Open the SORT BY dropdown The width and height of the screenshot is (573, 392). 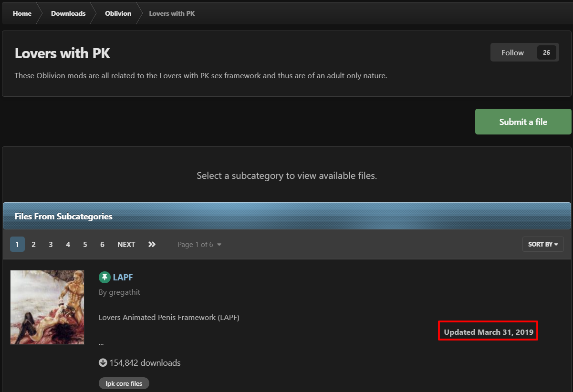(543, 244)
